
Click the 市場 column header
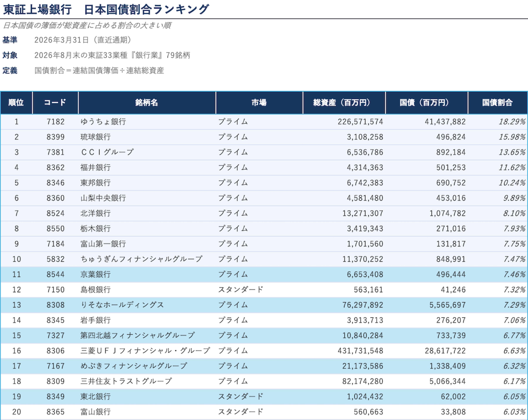click(259, 103)
